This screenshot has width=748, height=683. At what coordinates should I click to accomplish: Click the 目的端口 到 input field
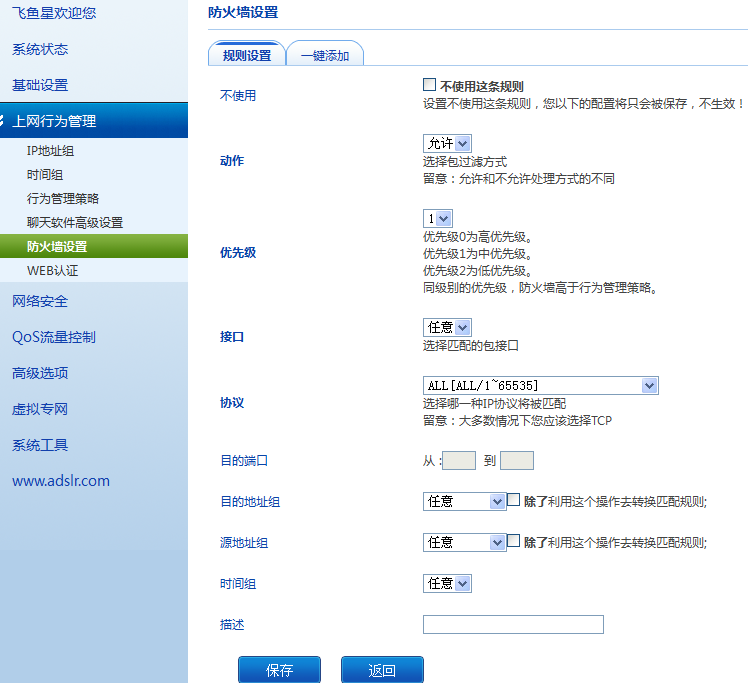coord(517,461)
